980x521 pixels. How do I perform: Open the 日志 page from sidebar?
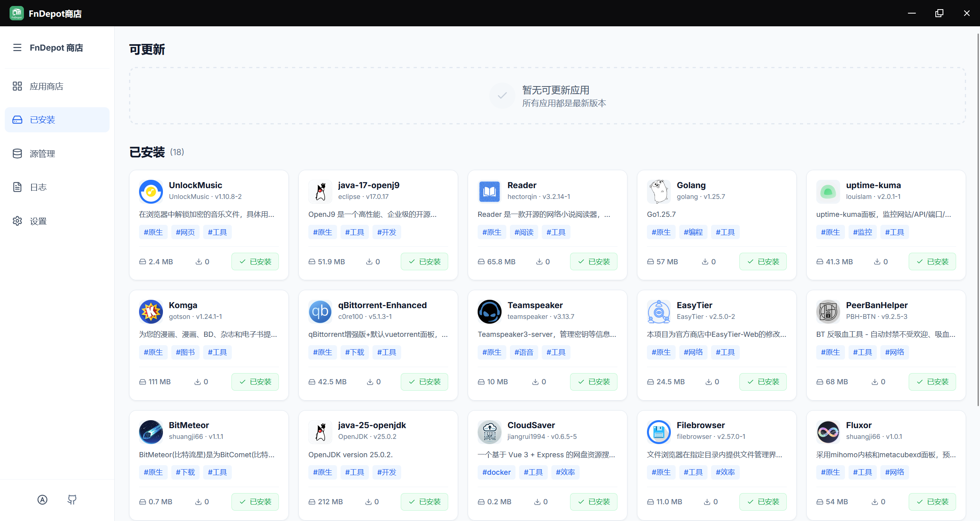[39, 187]
